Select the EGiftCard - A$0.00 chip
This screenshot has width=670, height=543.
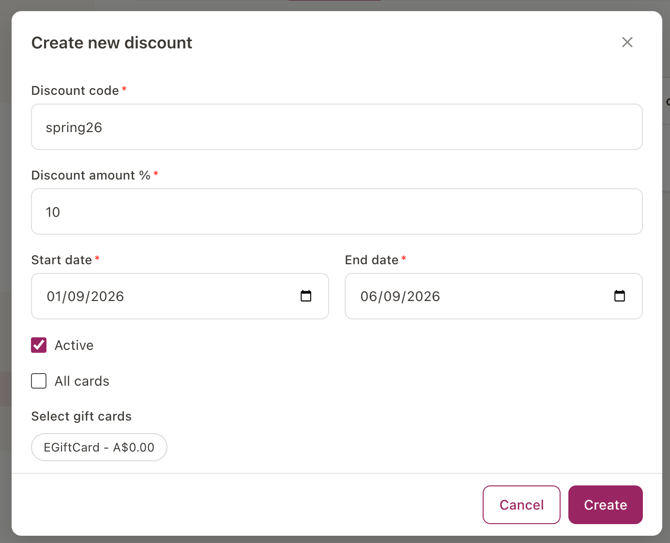(x=99, y=447)
